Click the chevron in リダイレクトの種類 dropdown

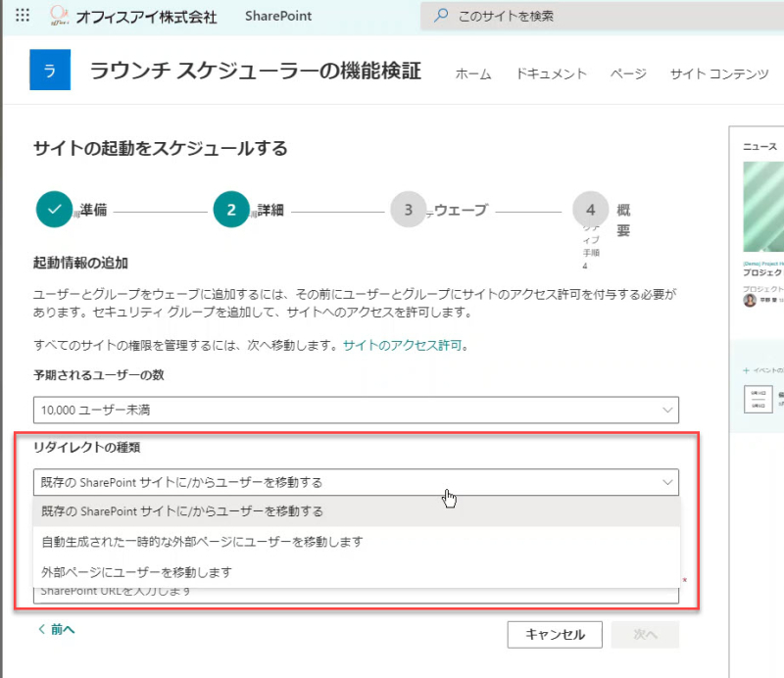pyautogui.click(x=667, y=482)
